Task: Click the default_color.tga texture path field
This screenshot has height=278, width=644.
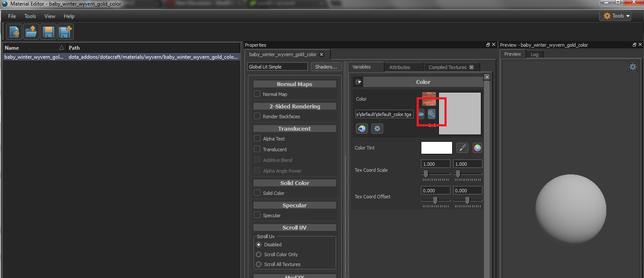Action: 384,114
